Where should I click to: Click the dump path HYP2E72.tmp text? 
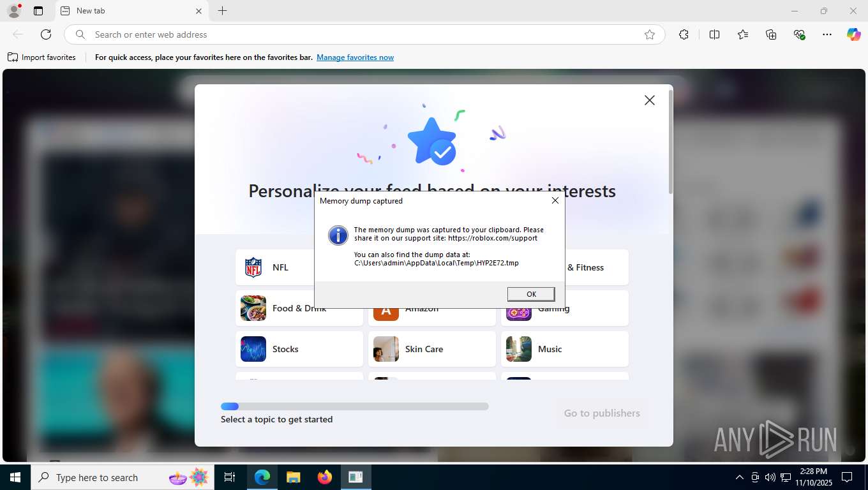click(x=437, y=263)
